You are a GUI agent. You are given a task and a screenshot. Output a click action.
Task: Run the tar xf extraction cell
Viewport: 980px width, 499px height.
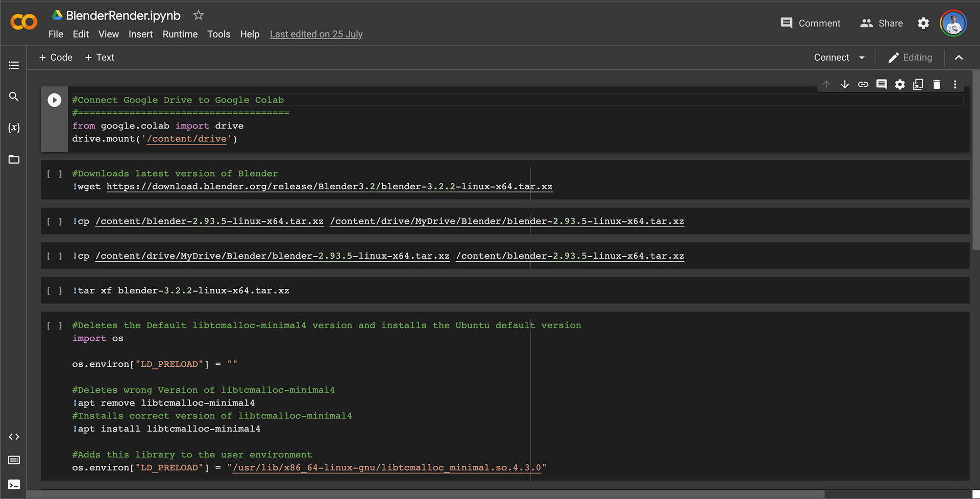click(55, 291)
